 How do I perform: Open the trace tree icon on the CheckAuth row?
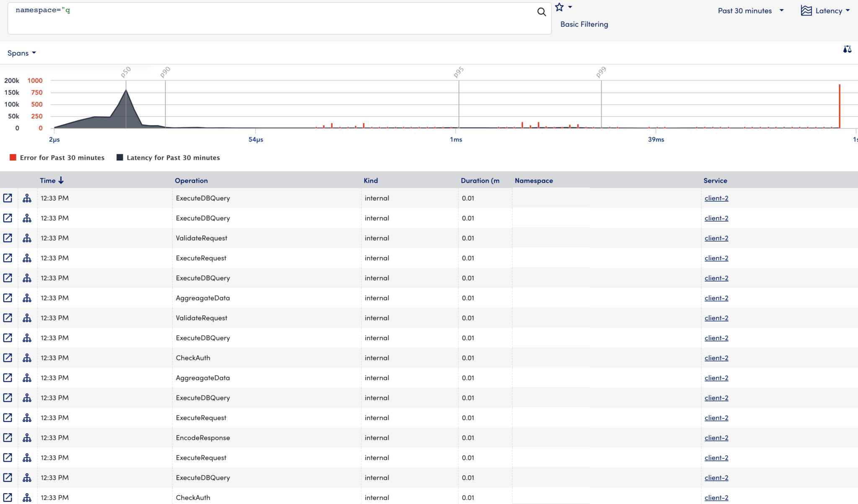pos(27,358)
